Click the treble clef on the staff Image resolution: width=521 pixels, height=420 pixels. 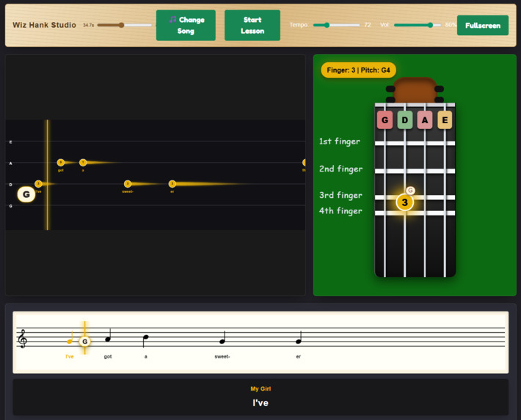23,339
